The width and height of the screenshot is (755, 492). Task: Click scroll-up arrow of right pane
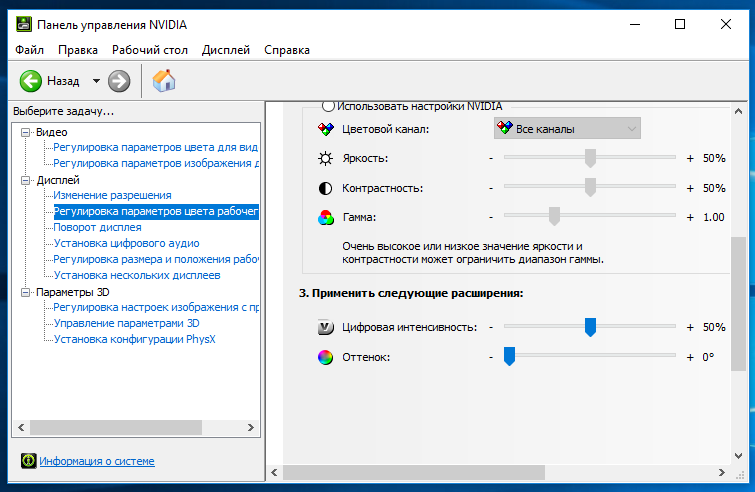click(738, 112)
